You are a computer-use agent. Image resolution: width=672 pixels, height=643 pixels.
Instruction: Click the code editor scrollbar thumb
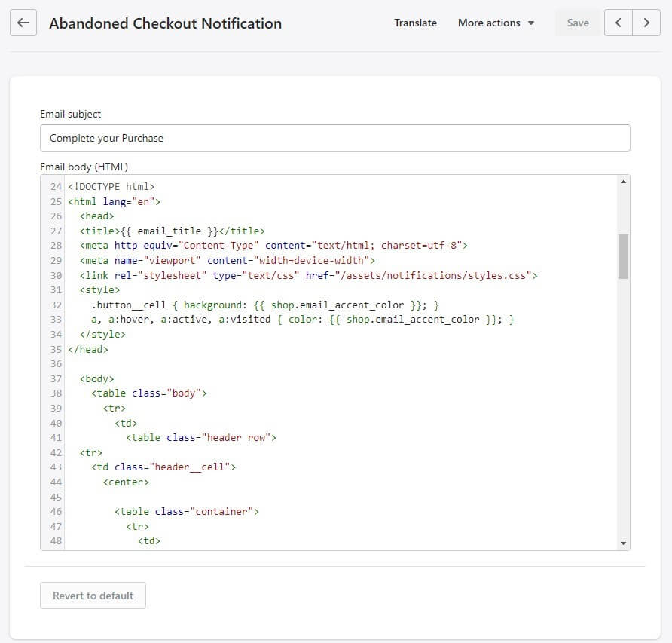coord(623,256)
